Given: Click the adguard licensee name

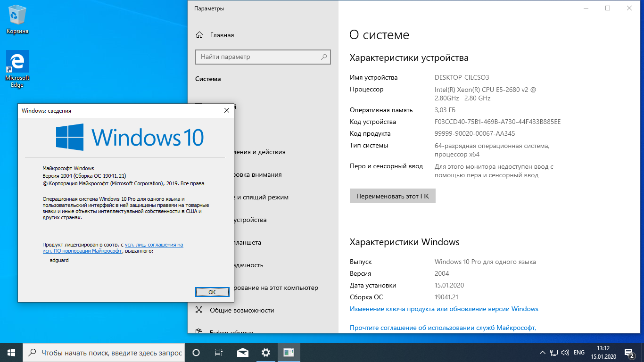Looking at the screenshot, I should (x=59, y=260).
